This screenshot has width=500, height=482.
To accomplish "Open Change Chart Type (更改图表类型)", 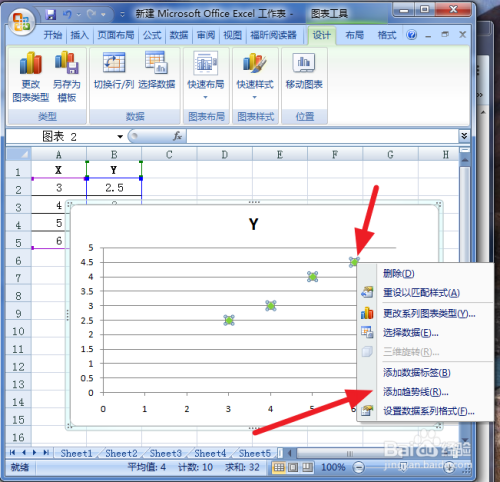I will coord(30,77).
